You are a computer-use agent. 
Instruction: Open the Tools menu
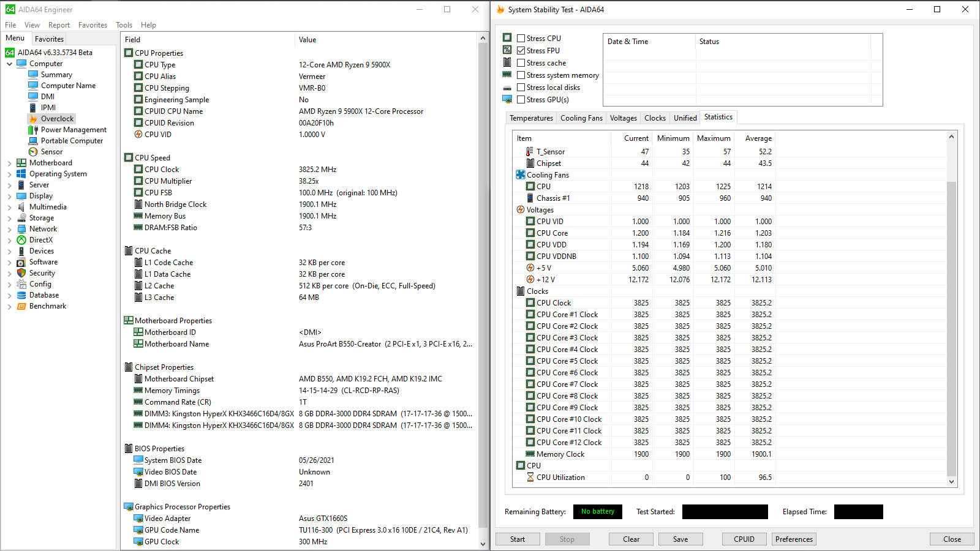tap(124, 25)
